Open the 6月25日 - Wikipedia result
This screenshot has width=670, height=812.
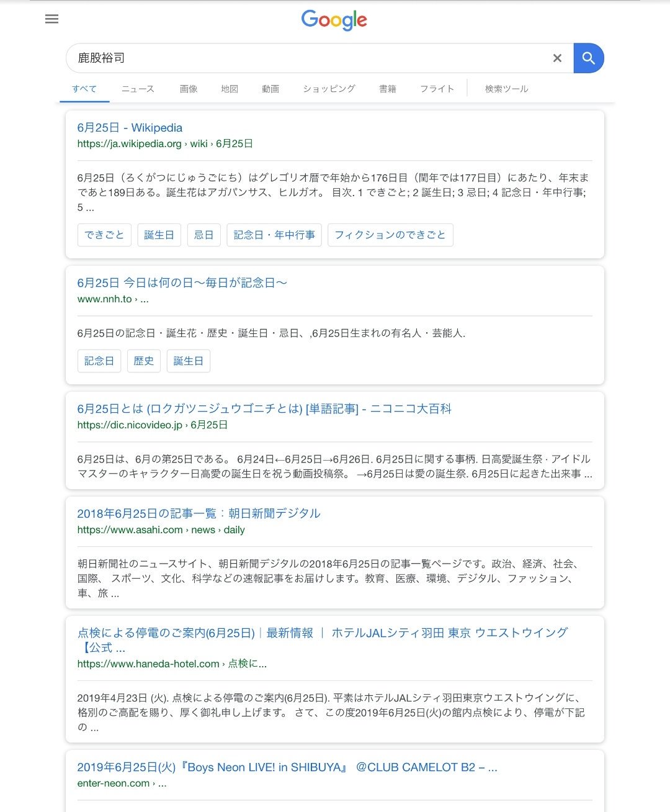[130, 127]
